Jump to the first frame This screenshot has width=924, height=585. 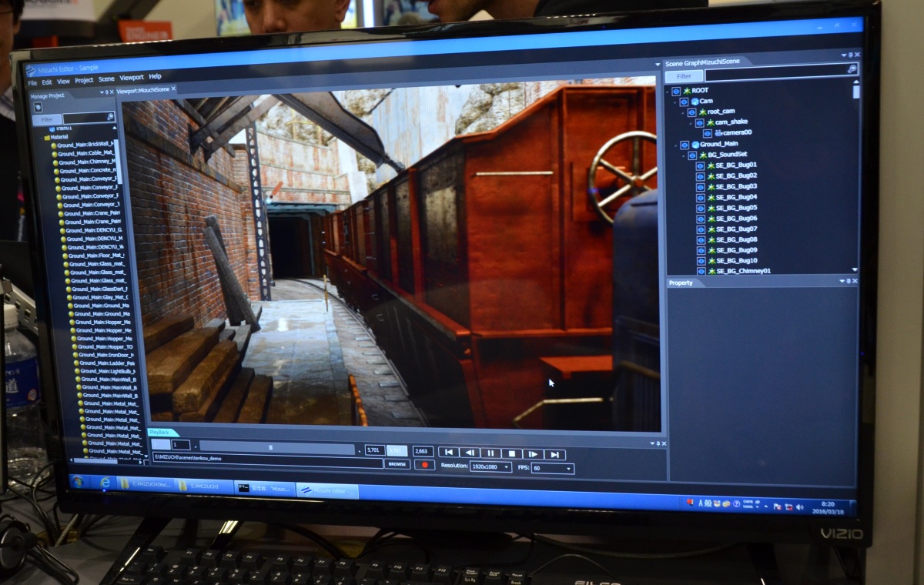[x=449, y=453]
